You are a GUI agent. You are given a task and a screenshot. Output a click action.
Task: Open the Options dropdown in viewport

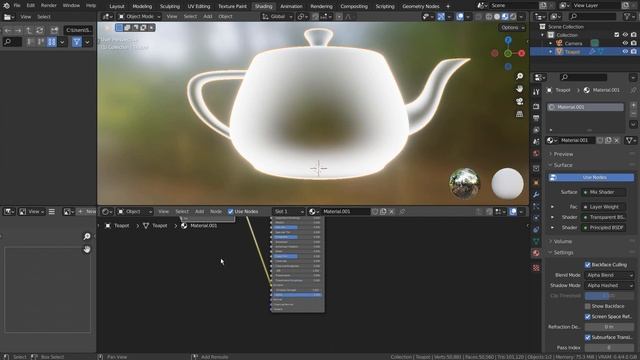click(512, 28)
